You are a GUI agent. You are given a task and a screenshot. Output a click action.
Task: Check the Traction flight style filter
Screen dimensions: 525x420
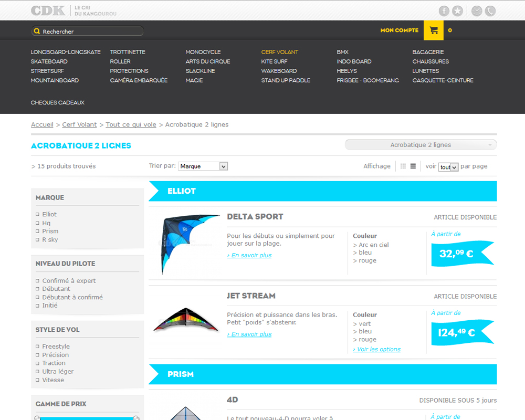(x=37, y=363)
